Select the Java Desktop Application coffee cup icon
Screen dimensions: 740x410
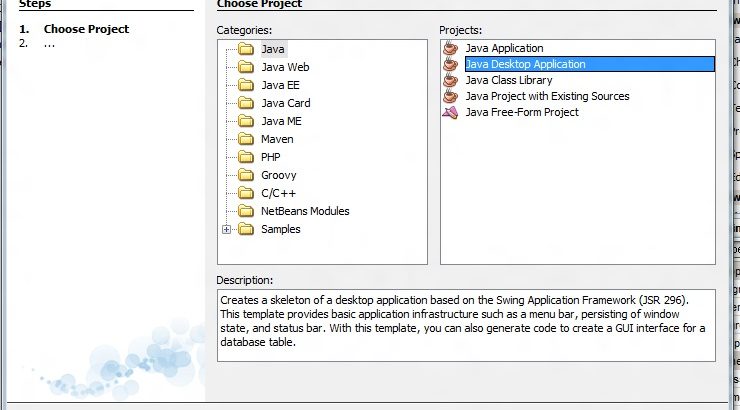point(451,64)
